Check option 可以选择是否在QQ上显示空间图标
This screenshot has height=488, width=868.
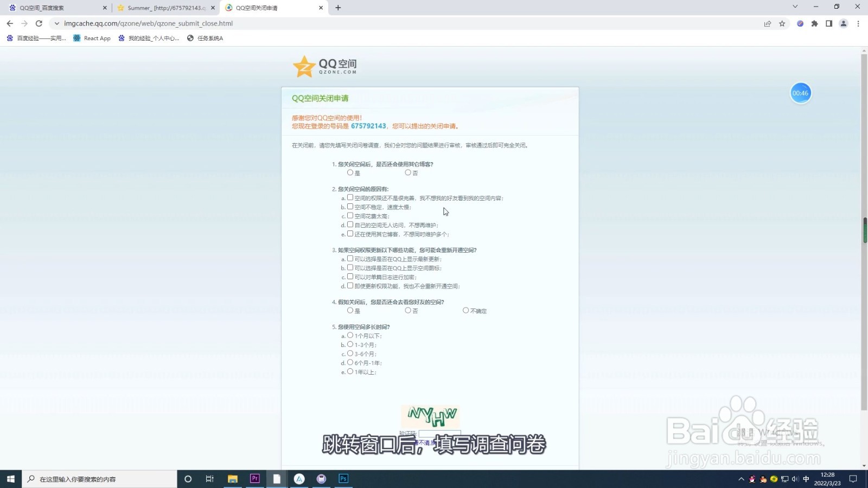[x=350, y=267]
